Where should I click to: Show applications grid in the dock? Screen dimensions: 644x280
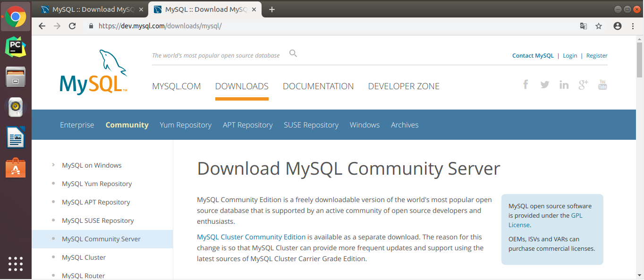(x=16, y=264)
